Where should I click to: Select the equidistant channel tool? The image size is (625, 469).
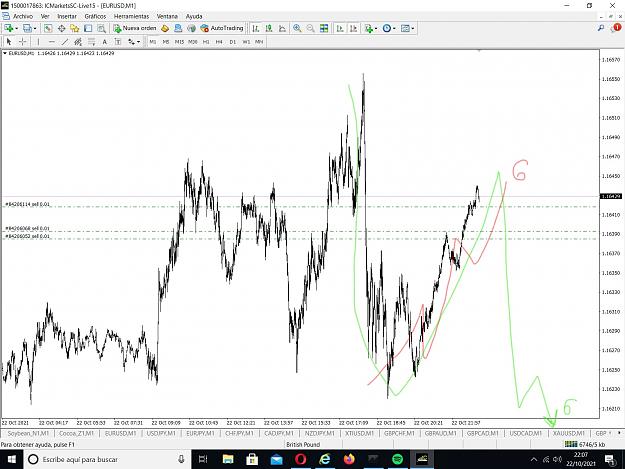[x=78, y=41]
